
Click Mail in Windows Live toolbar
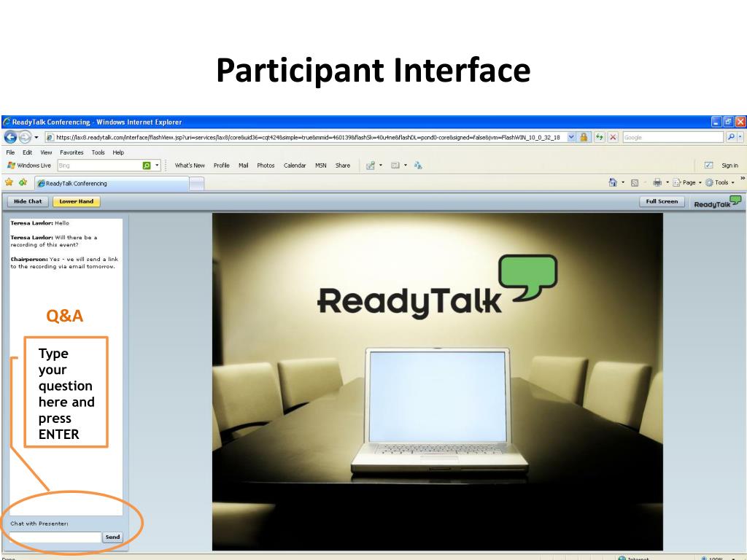(x=244, y=166)
